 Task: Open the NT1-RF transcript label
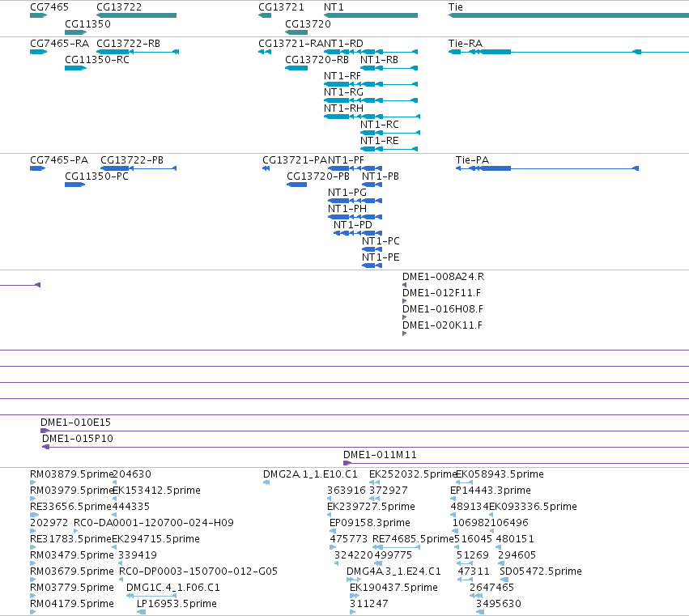(x=342, y=76)
